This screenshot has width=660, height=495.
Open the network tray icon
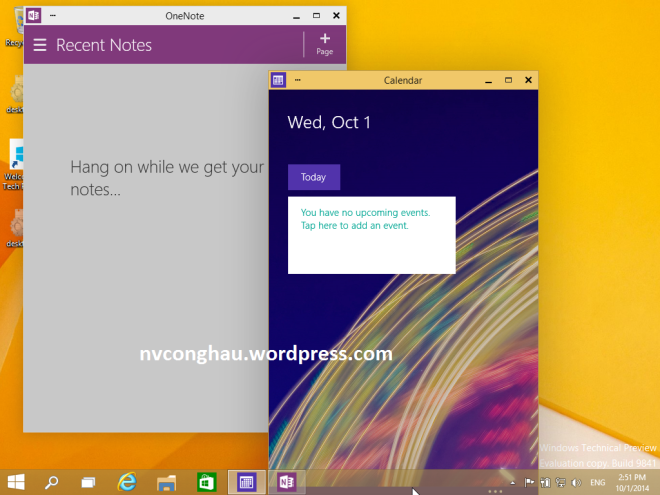(560, 482)
